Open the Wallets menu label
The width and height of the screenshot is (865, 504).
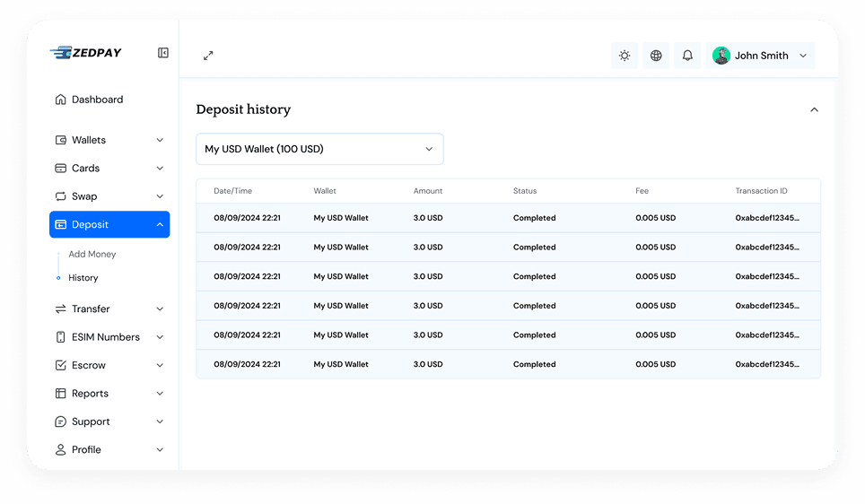click(x=89, y=140)
